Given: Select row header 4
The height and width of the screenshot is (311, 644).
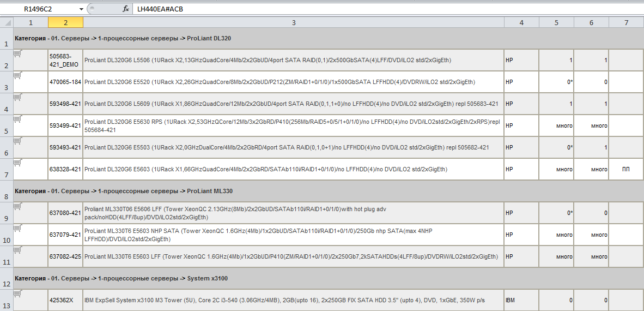Looking at the screenshot, I should [7, 104].
